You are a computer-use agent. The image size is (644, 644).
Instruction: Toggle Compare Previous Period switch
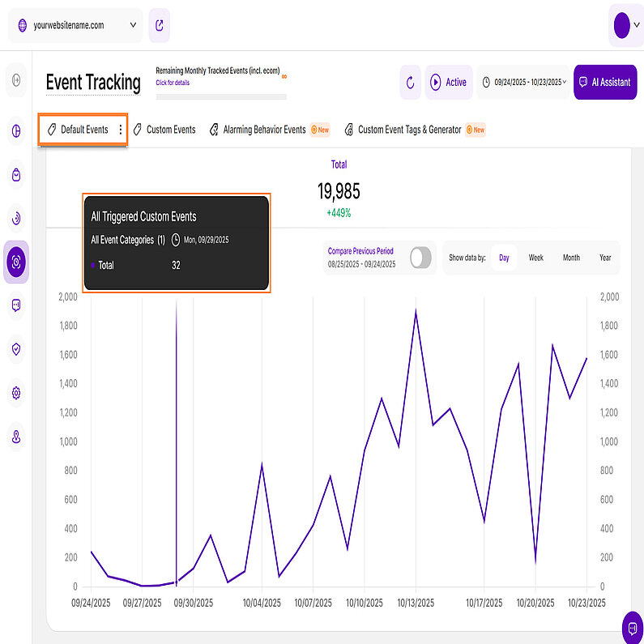[x=420, y=258]
